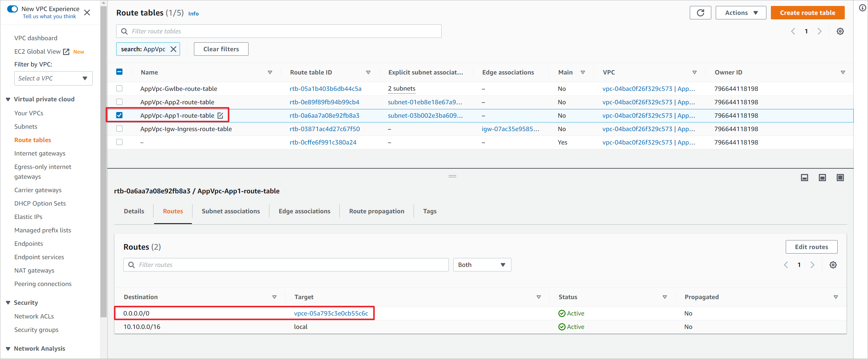The image size is (868, 359).
Task: Click search icon in Filter route tables
Action: [x=124, y=31]
